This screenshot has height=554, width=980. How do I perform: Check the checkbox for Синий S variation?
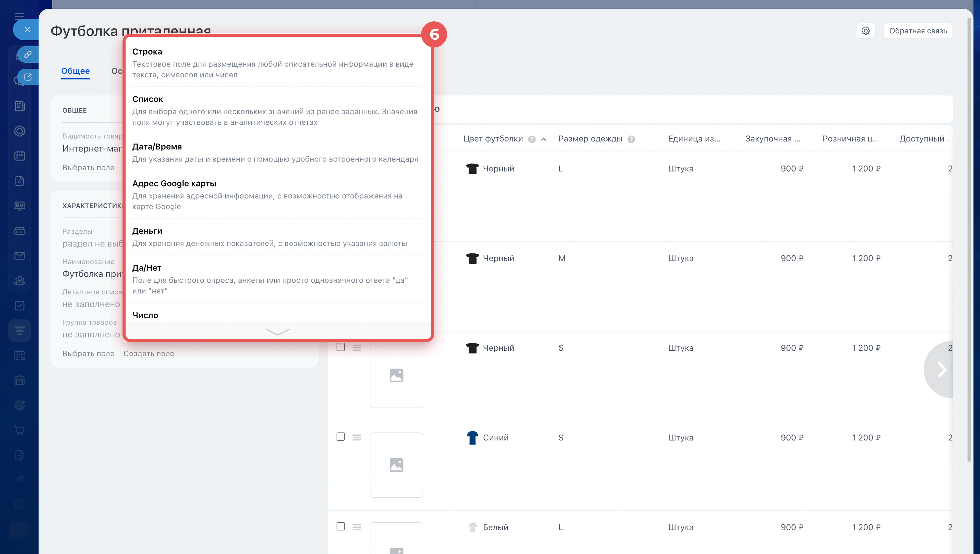tap(341, 436)
